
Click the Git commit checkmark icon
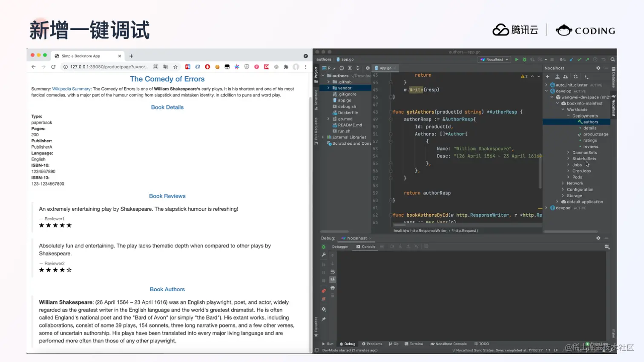579,60
